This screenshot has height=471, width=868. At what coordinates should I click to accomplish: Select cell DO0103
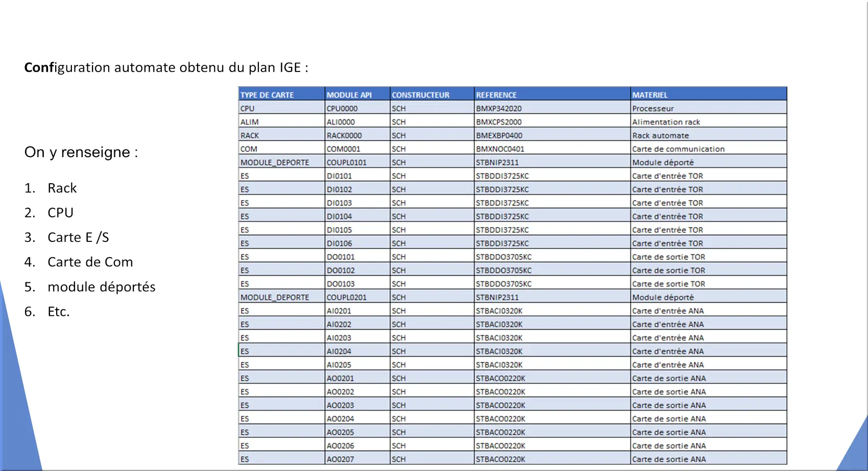pos(357,284)
